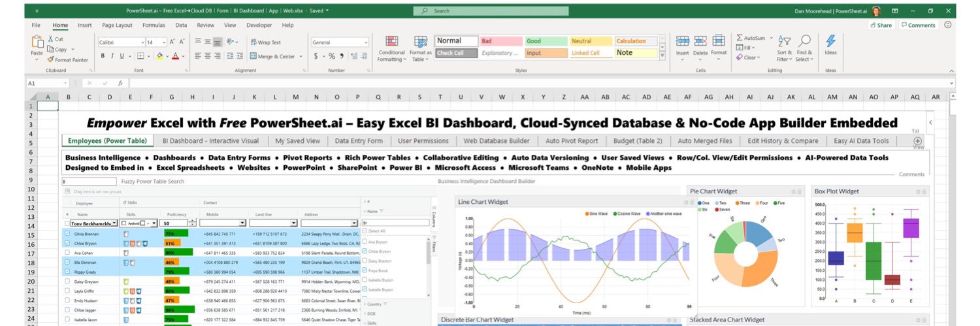The height and width of the screenshot is (326, 980).
Task: Click Insert cells icon
Action: click(682, 41)
